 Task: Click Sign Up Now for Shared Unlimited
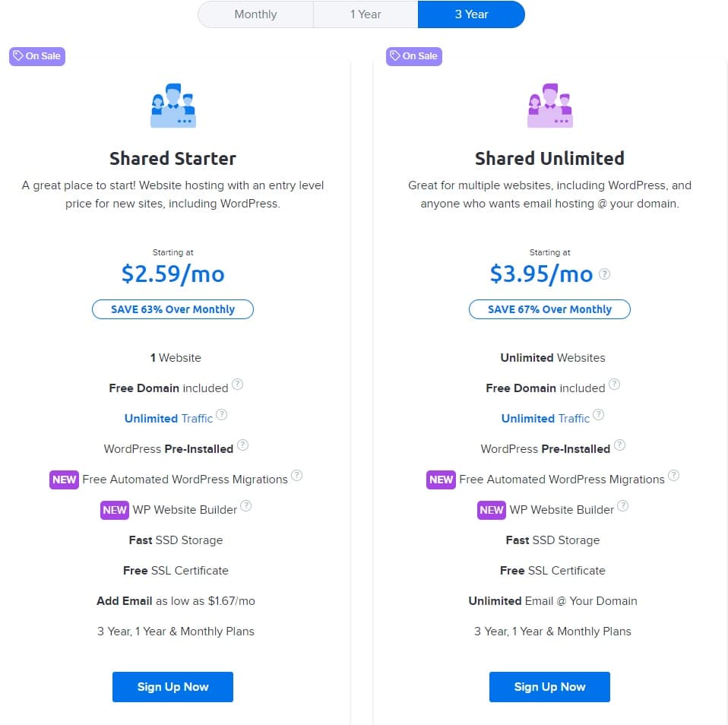(x=549, y=686)
